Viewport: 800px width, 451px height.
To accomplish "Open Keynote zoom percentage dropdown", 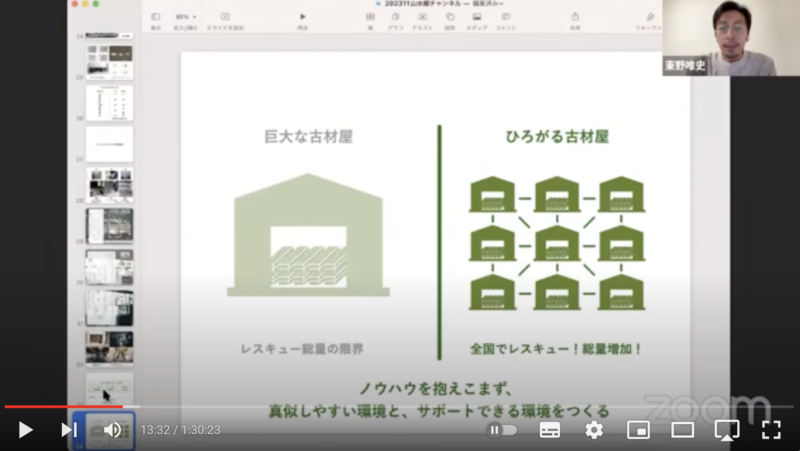I will [186, 17].
